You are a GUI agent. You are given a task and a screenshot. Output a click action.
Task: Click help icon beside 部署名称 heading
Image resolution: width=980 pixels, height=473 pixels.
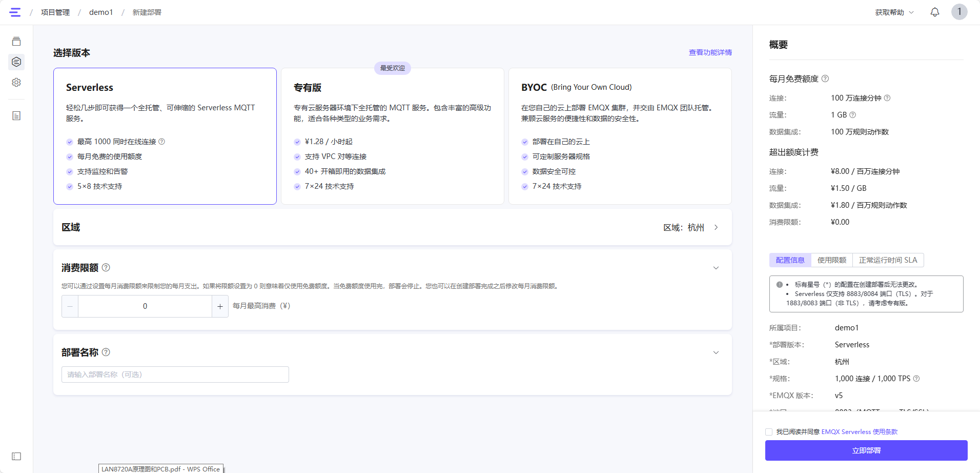click(106, 352)
